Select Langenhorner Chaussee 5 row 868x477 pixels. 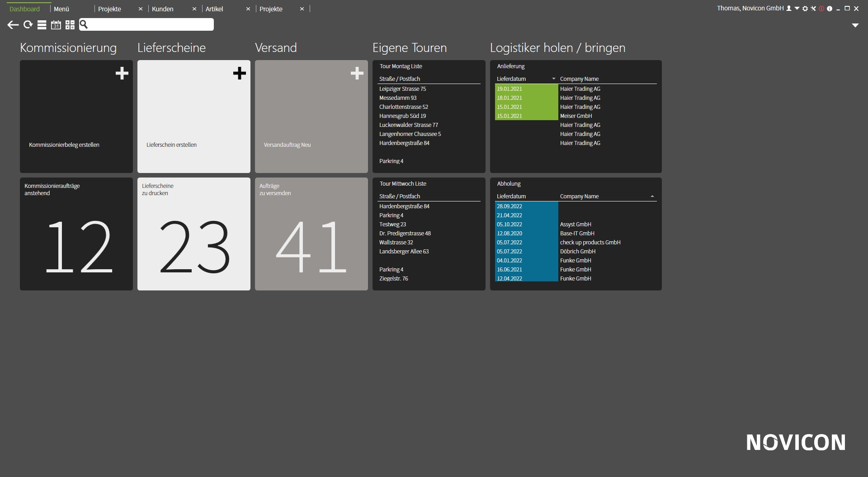429,134
